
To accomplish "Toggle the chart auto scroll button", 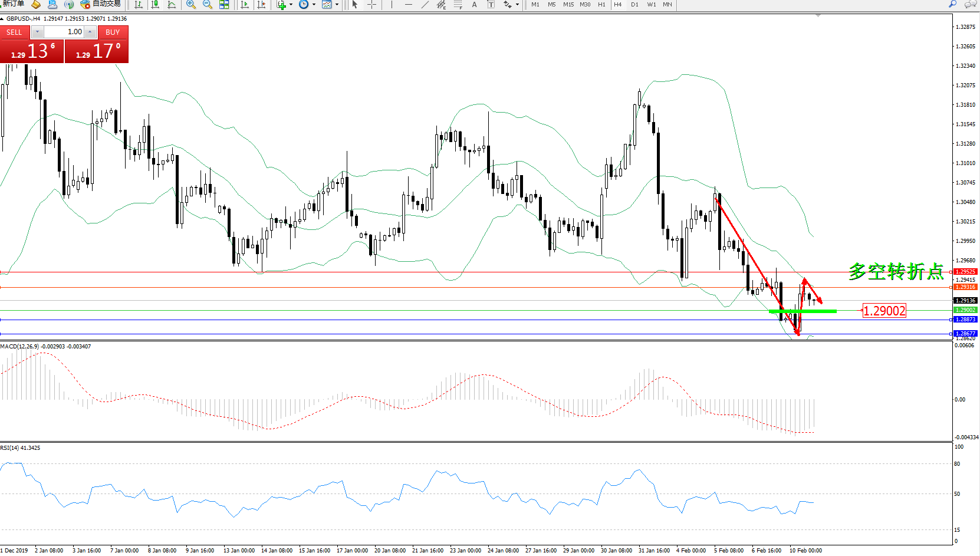I will point(245,5).
